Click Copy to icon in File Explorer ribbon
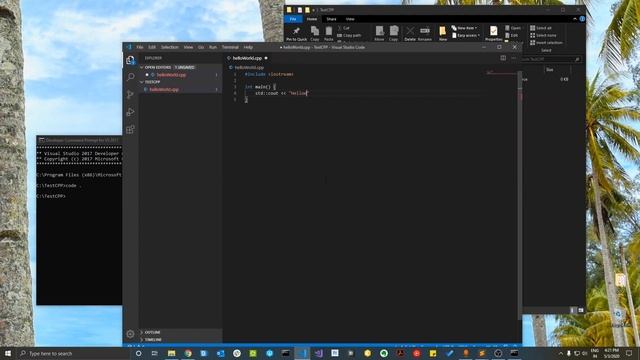The image size is (640, 360). tap(393, 33)
